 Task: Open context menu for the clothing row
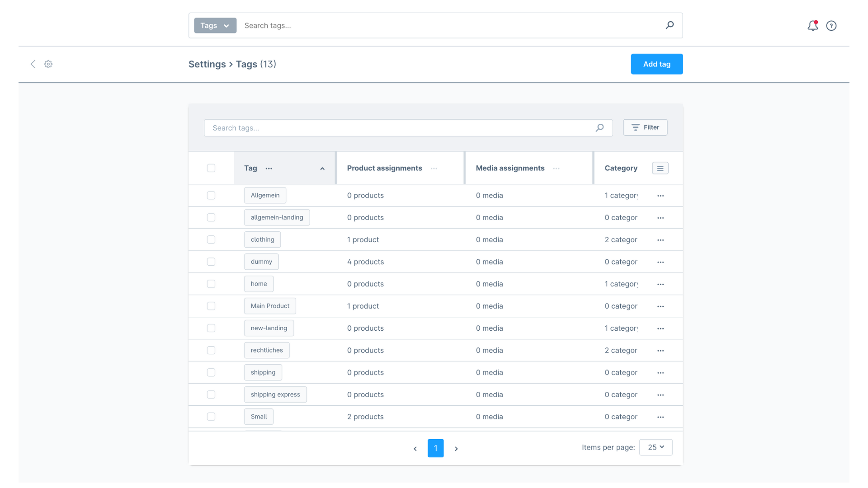pos(660,240)
